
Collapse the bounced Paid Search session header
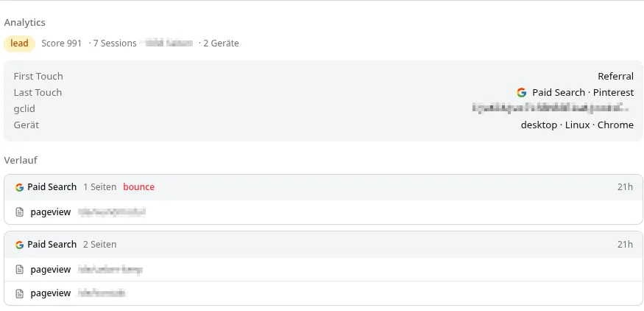pyautogui.click(x=323, y=187)
